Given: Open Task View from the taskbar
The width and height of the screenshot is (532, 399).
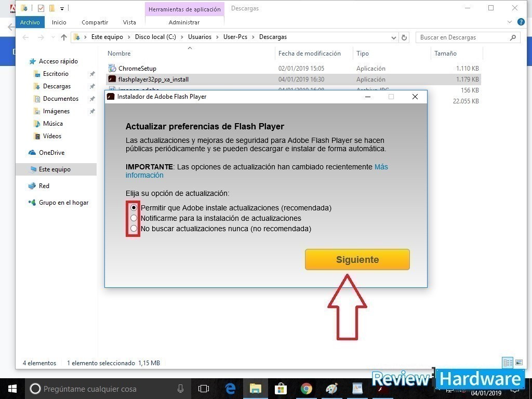Looking at the screenshot, I should coord(204,389).
